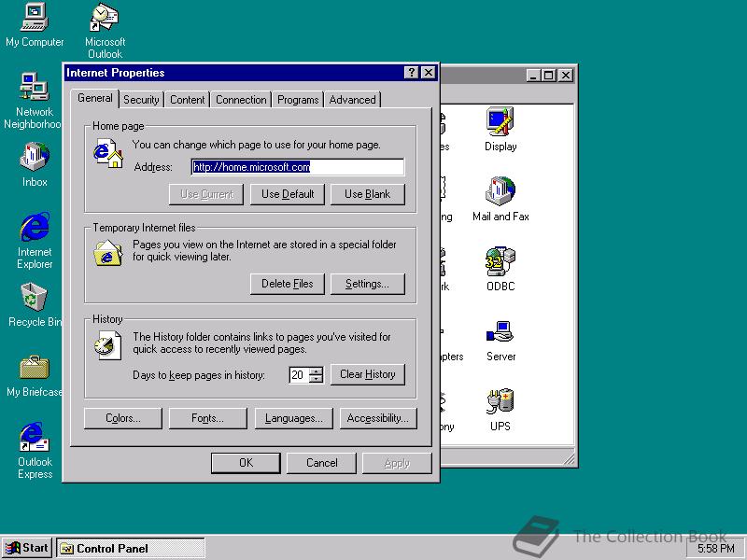
Task: Click the days in history number field
Action: pyautogui.click(x=298, y=375)
